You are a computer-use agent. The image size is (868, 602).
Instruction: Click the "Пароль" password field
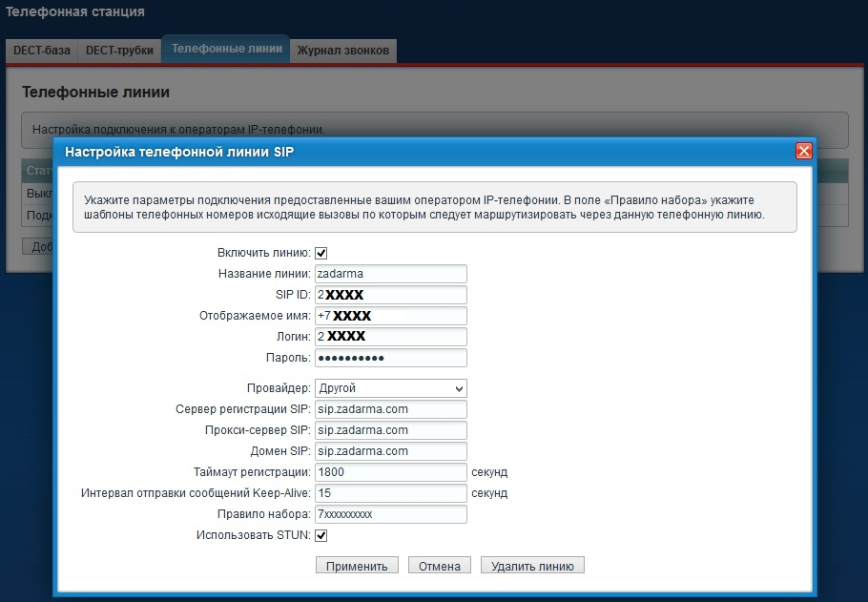390,358
